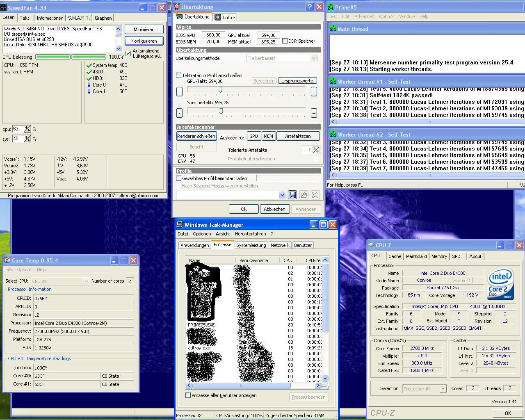This screenshot has width=525, height=420.
Task: Click the Speichertakt slider handle
Action: pos(221,111)
